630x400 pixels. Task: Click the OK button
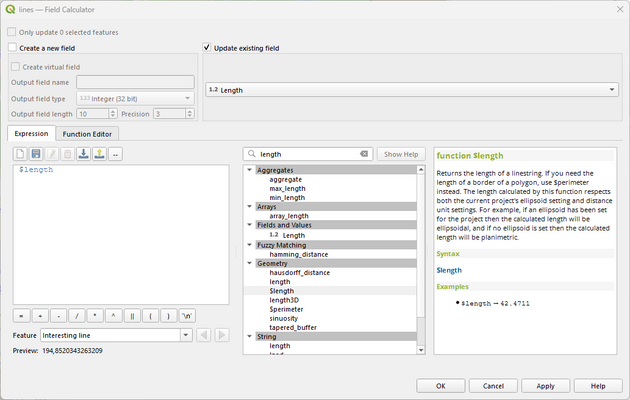click(441, 386)
